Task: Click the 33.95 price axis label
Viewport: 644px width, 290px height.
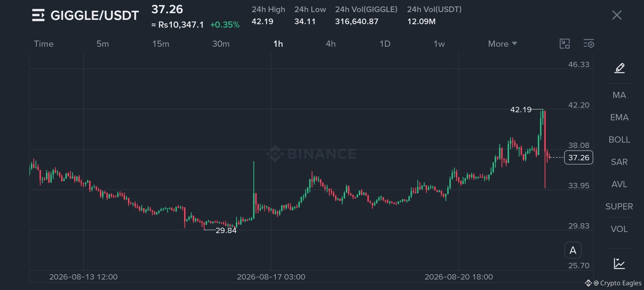Action: (x=579, y=186)
